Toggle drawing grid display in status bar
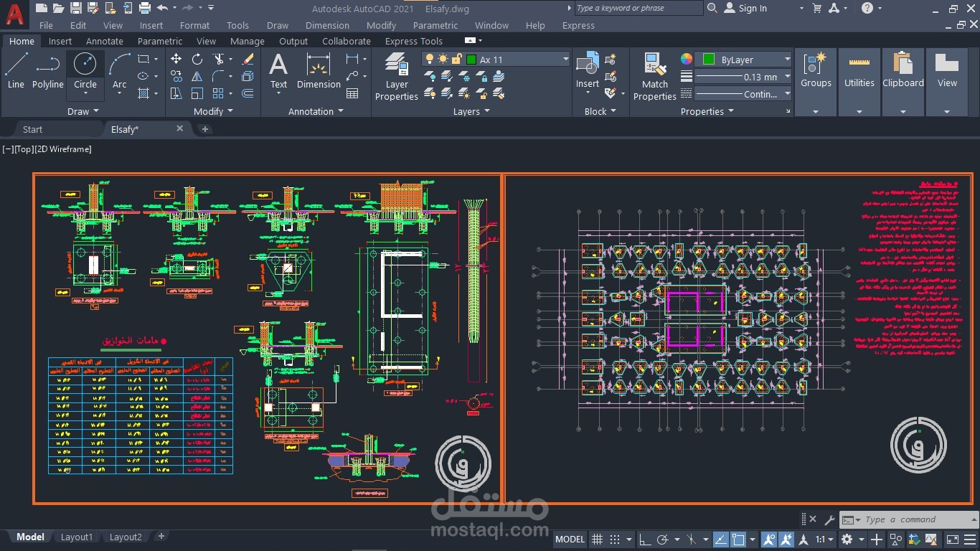 (596, 540)
